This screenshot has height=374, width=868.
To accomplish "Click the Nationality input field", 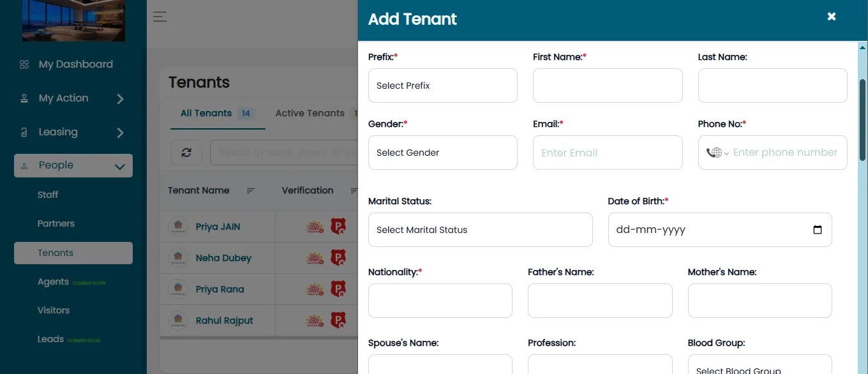I will (x=440, y=301).
